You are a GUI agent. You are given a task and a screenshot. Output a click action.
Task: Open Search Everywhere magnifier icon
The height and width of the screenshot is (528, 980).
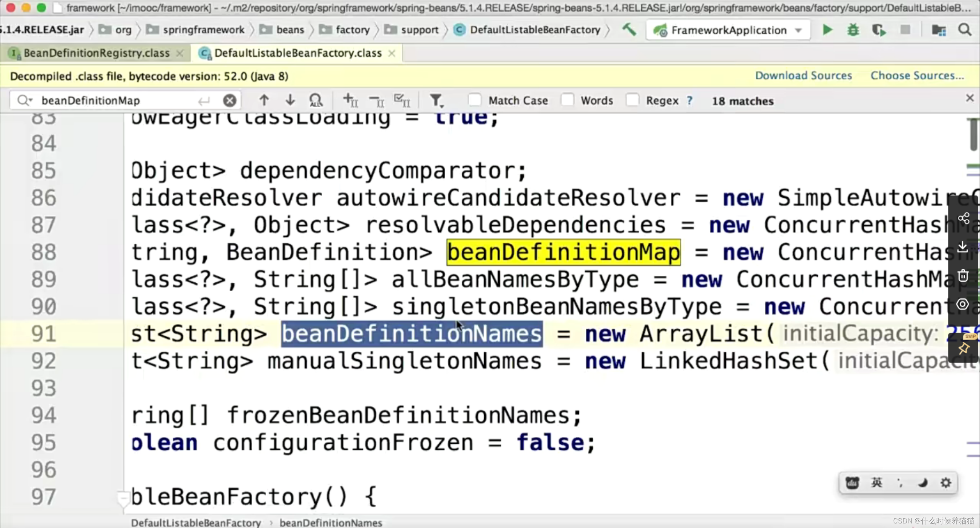point(965,30)
